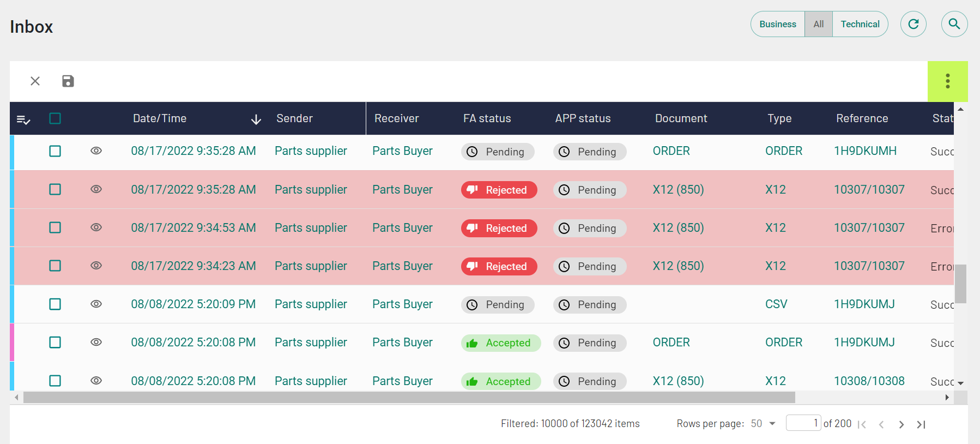Screen dimensions: 980x444
Task: Click FA Pending badge in 1H9DKUMH row
Action: (x=498, y=152)
